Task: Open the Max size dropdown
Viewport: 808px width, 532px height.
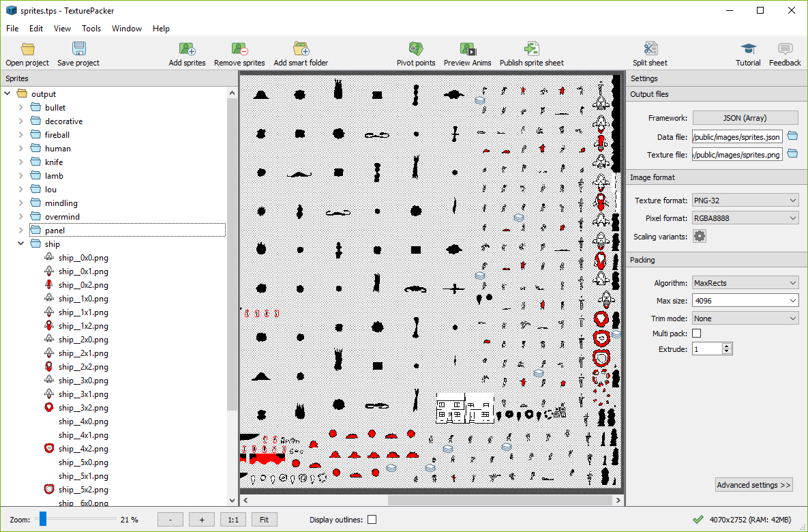Action: 745,301
